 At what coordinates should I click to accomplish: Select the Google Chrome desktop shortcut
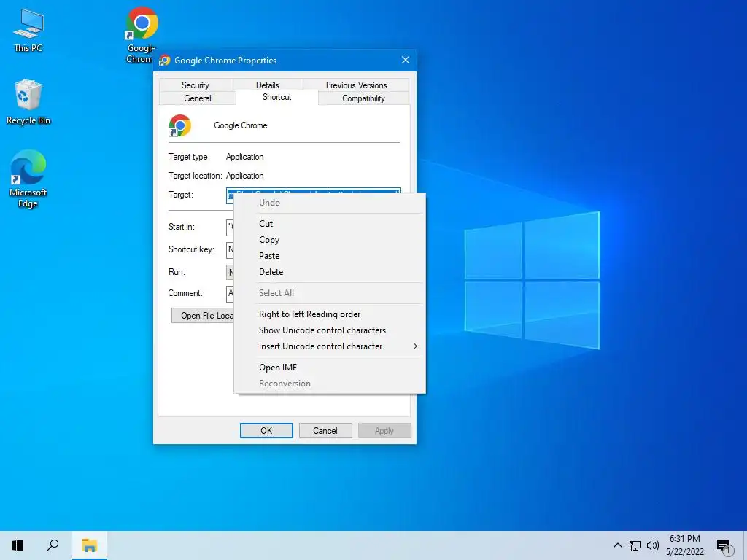pyautogui.click(x=141, y=34)
